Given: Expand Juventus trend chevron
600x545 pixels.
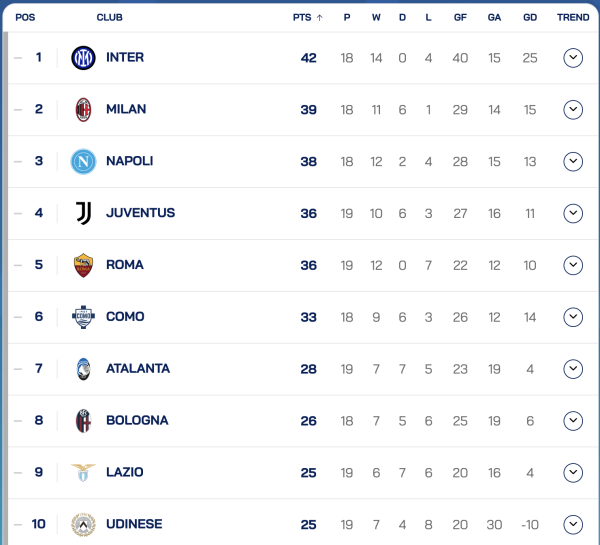Looking at the screenshot, I should [x=573, y=213].
